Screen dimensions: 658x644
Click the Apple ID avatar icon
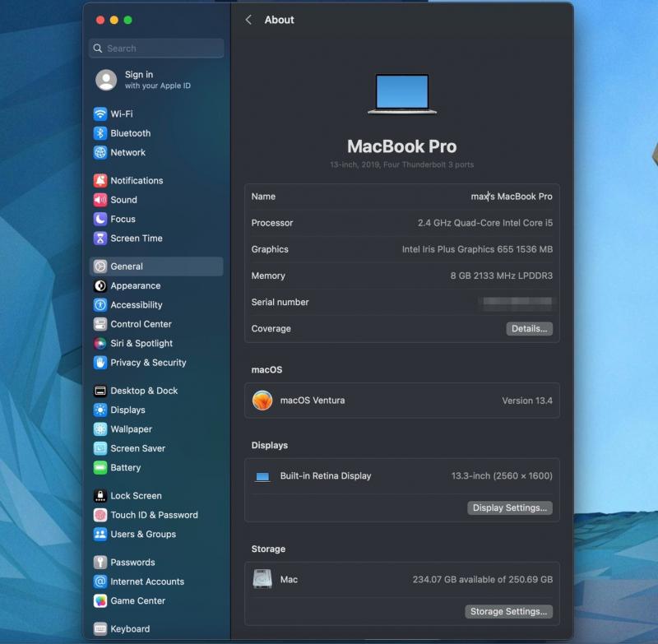tap(106, 80)
